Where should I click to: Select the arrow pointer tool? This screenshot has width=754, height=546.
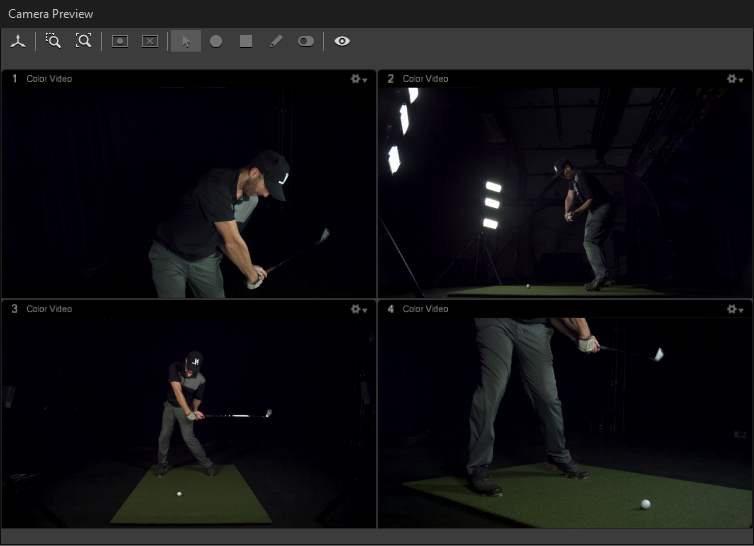185,41
